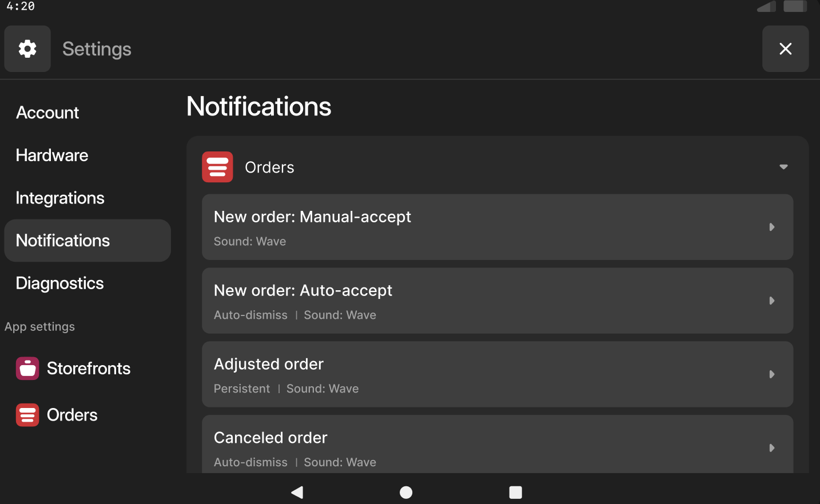
Task: Switch to the Hardware section
Action: click(x=52, y=155)
